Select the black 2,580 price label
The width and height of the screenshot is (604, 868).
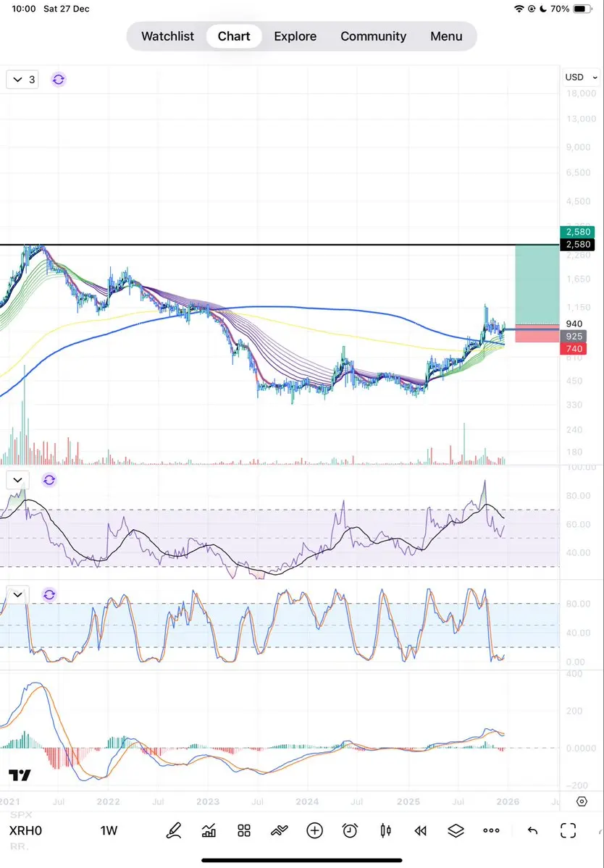point(578,244)
